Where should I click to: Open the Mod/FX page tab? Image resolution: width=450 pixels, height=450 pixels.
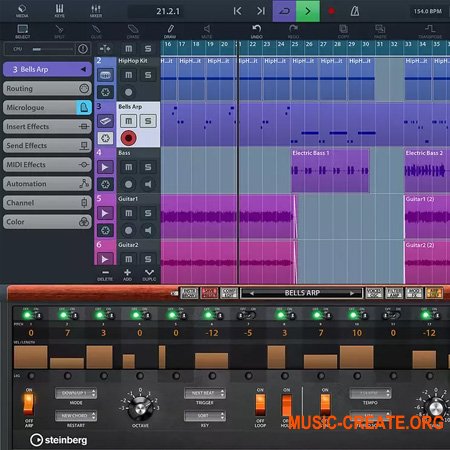414,293
